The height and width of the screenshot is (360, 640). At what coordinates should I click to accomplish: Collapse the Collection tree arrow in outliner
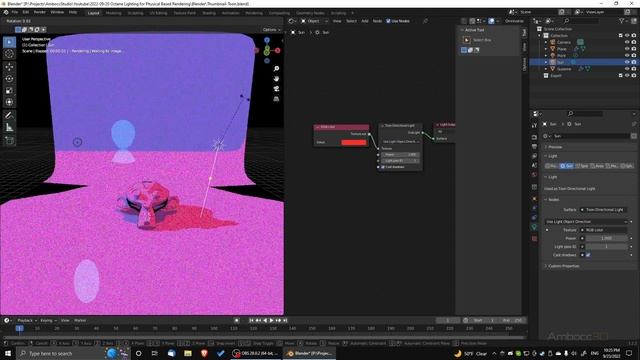coord(540,36)
